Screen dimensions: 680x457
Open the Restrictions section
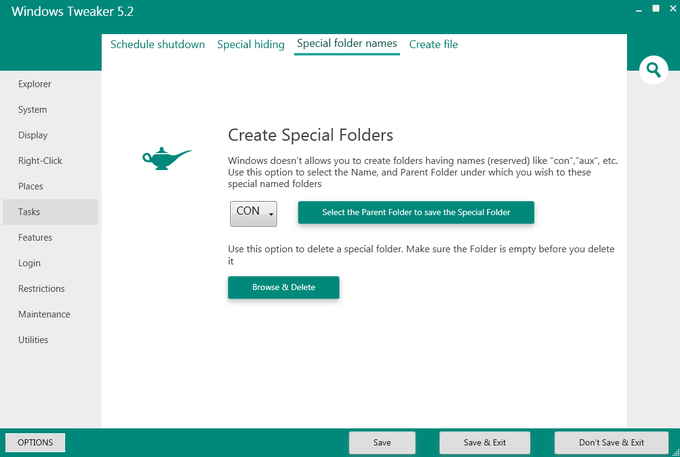pyautogui.click(x=50, y=289)
